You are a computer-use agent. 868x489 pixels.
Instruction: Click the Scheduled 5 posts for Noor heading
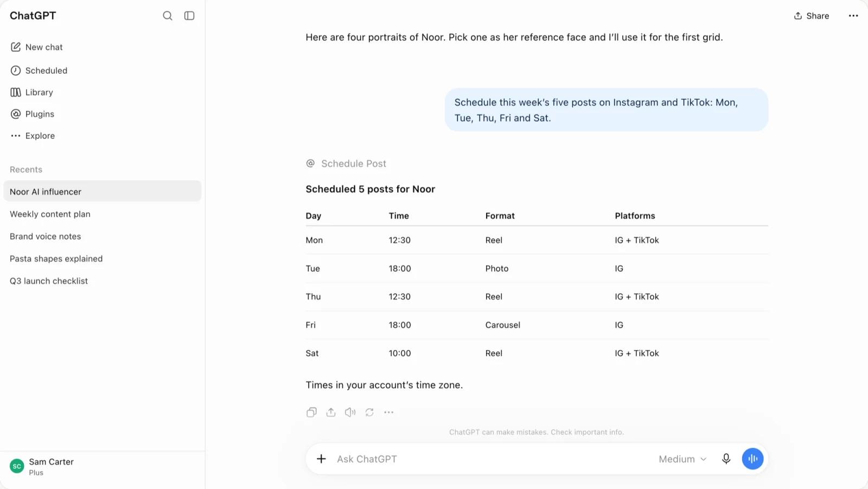click(371, 189)
